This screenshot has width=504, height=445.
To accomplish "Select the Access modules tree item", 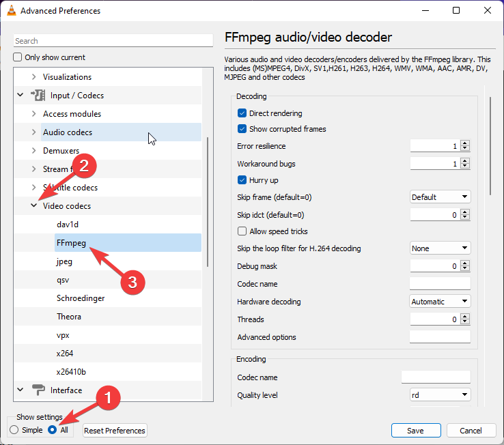I will coord(72,114).
